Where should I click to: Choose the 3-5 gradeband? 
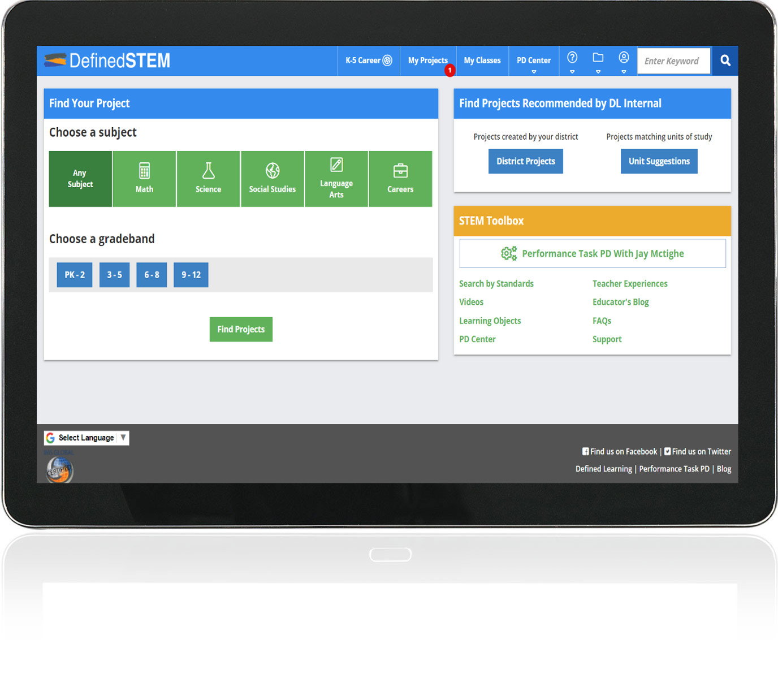(114, 275)
